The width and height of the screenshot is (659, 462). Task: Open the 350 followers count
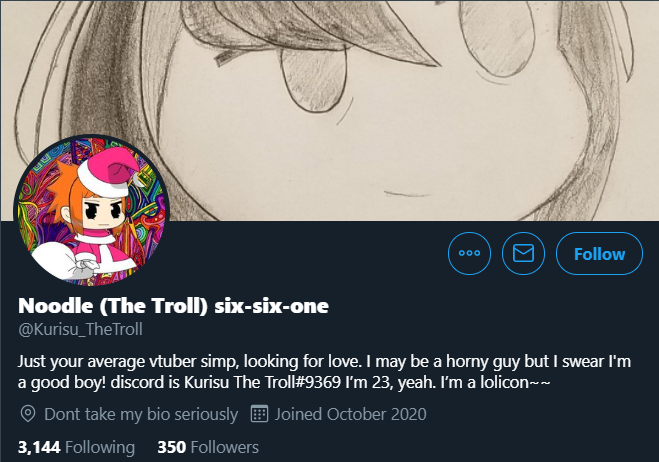point(208,447)
